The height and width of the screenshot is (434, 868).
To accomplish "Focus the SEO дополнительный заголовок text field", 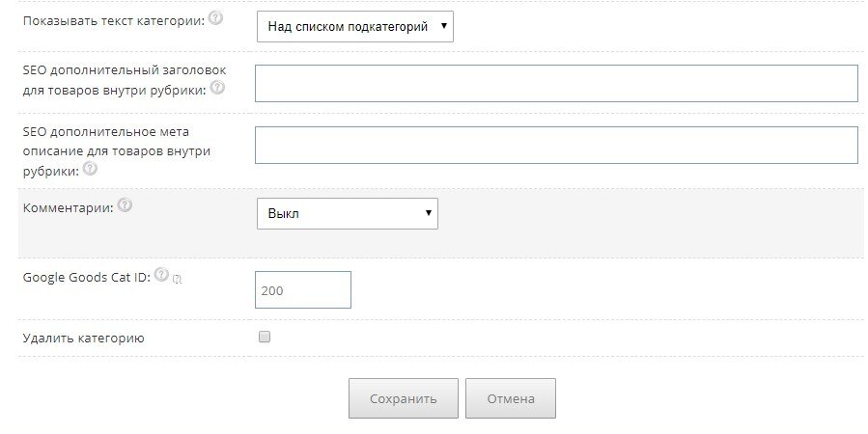I will click(556, 83).
